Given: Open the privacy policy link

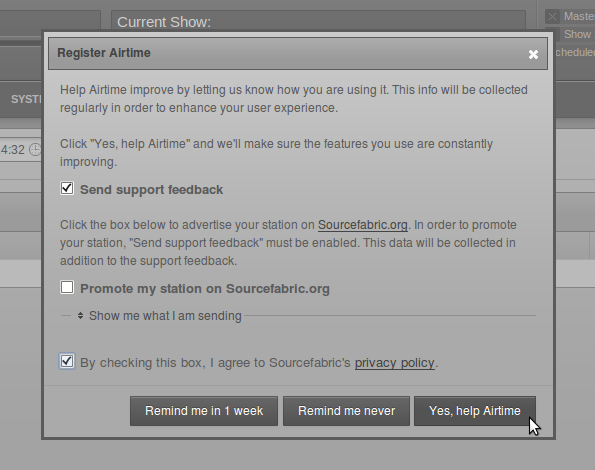Looking at the screenshot, I should (x=395, y=363).
